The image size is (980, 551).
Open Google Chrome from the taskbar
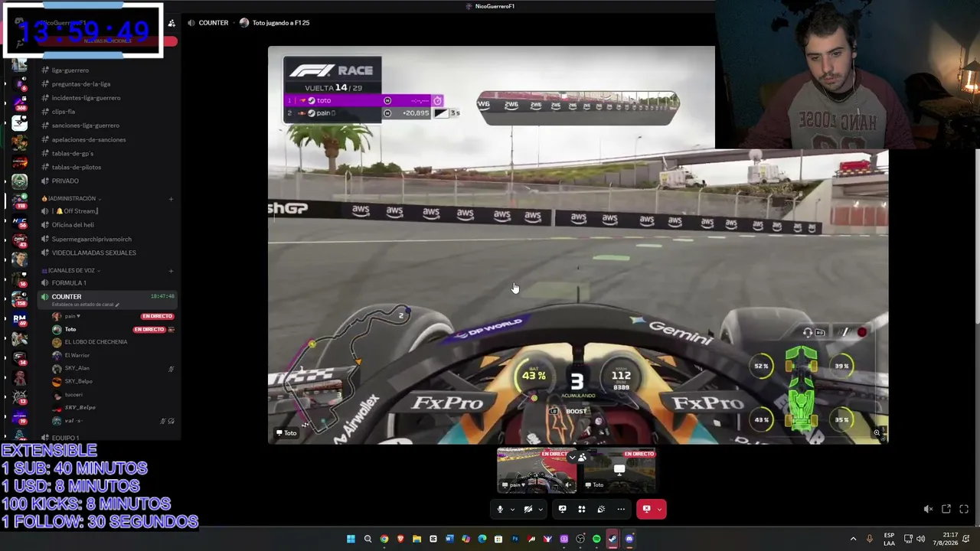click(384, 539)
